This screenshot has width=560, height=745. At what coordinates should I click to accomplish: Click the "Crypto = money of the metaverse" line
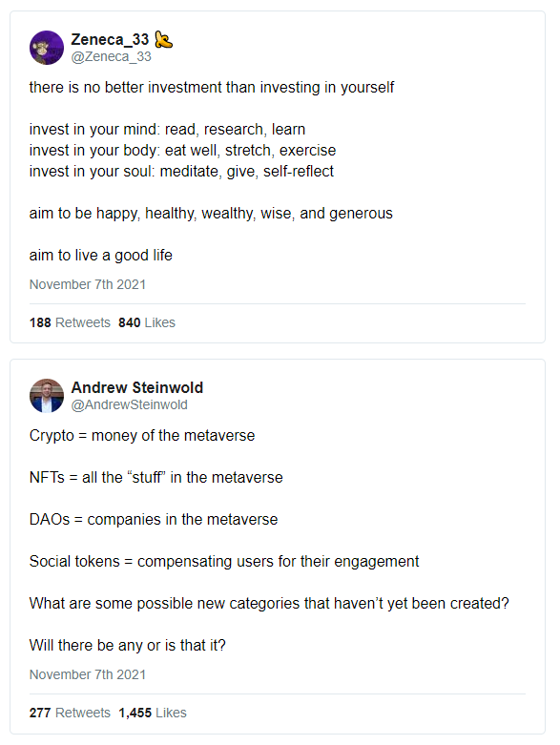(x=142, y=436)
